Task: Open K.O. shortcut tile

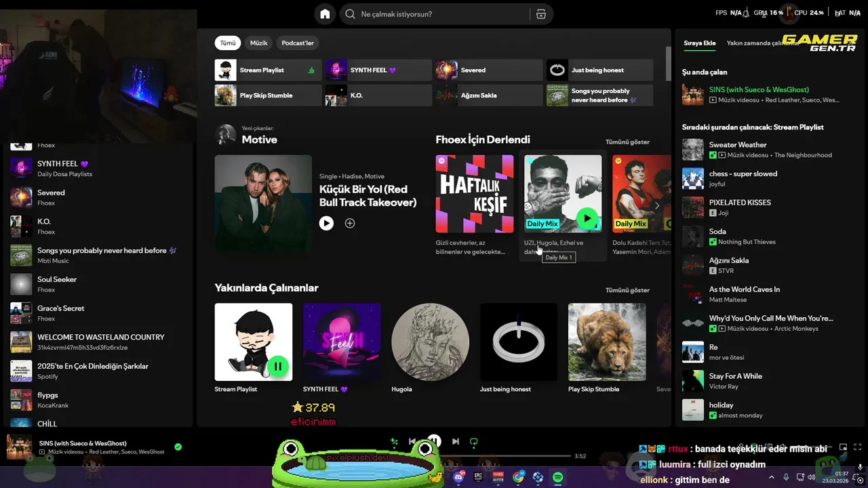Action: point(378,96)
